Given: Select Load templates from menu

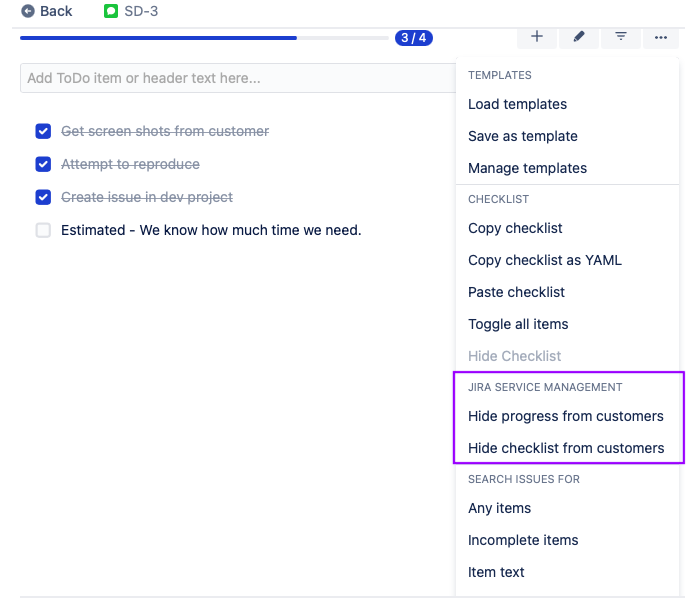Looking at the screenshot, I should (x=517, y=104).
